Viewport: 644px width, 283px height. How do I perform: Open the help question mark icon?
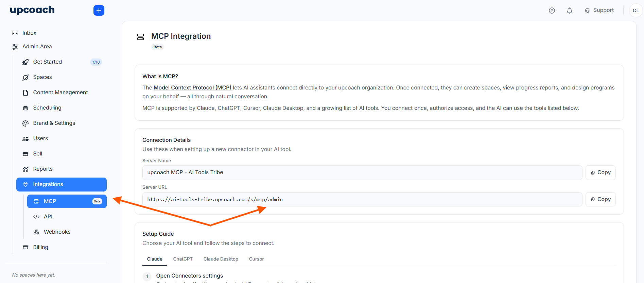pyautogui.click(x=552, y=11)
